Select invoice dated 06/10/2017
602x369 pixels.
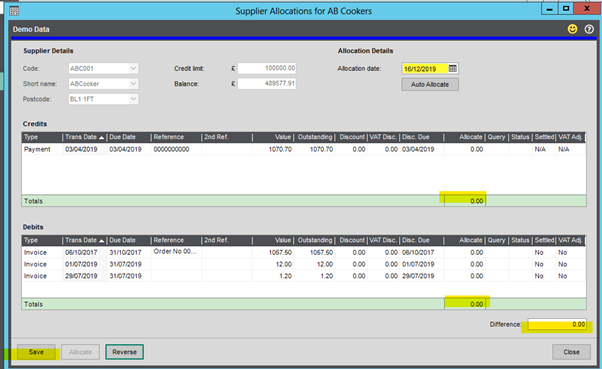coord(304,253)
